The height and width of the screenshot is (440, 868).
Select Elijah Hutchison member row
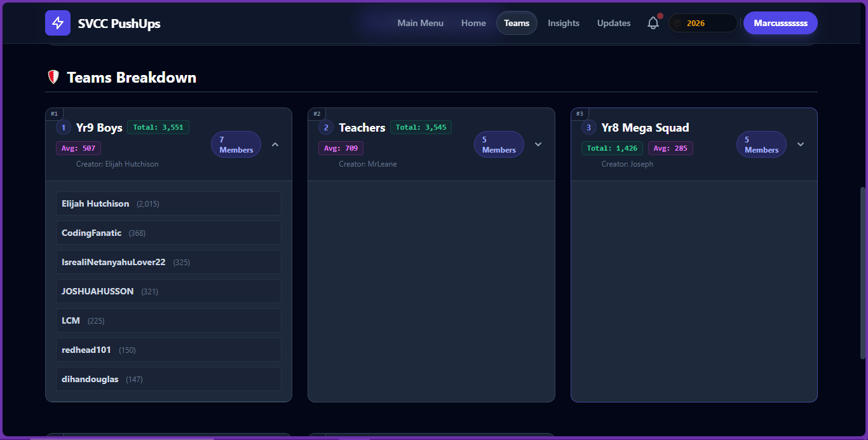pos(168,204)
